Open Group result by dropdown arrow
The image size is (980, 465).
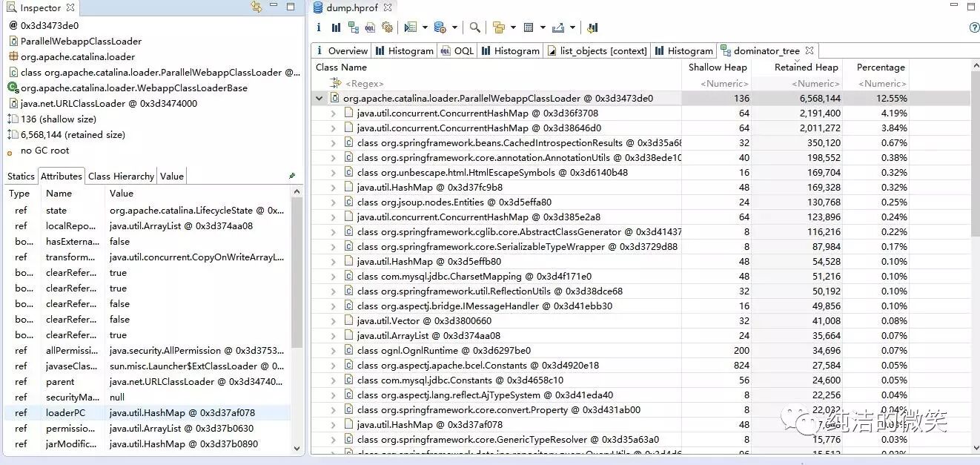[x=513, y=28]
